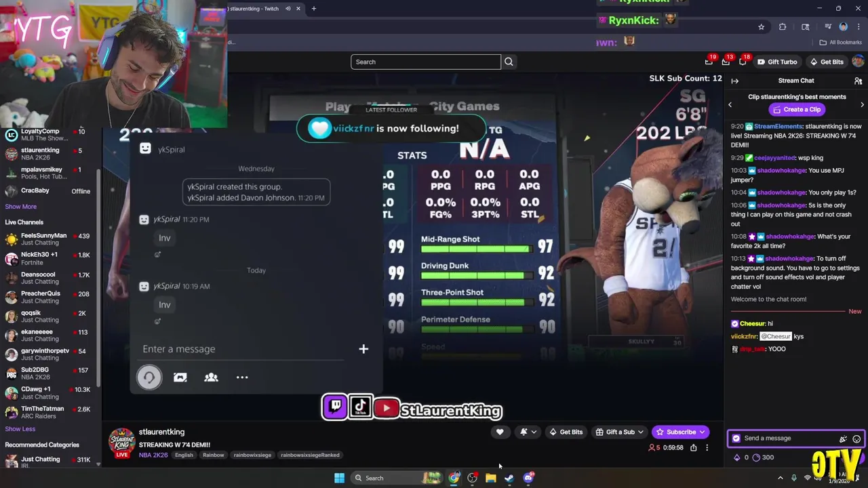This screenshot has height=488, width=868.
Task: Click Get Bits below the stream
Action: (566, 432)
